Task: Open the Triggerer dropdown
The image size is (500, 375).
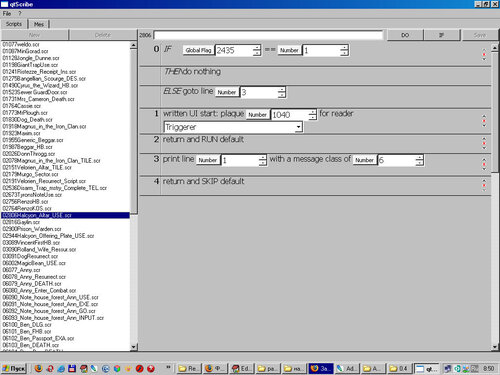Action: pyautogui.click(x=233, y=127)
